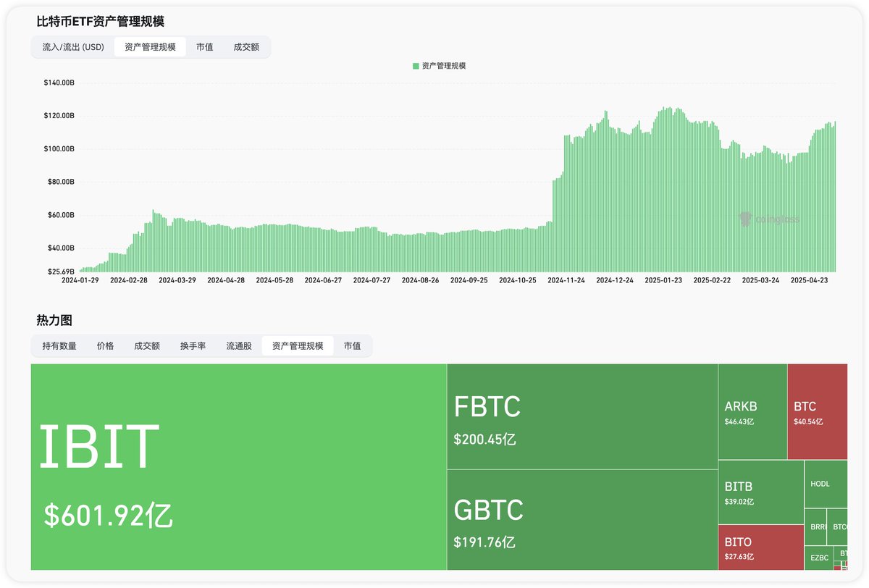The width and height of the screenshot is (869, 588).
Task: Click the IBIT heatmap block
Action: (x=239, y=467)
